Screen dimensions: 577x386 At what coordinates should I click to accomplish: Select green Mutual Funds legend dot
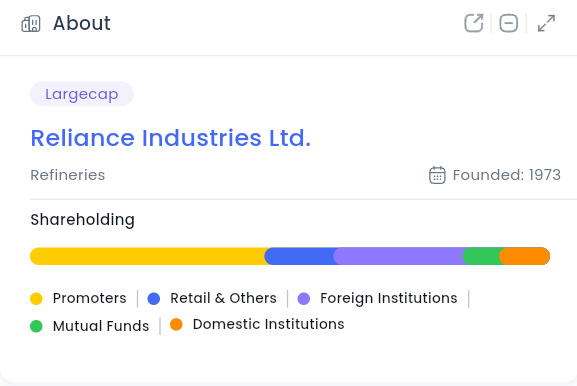(36, 326)
